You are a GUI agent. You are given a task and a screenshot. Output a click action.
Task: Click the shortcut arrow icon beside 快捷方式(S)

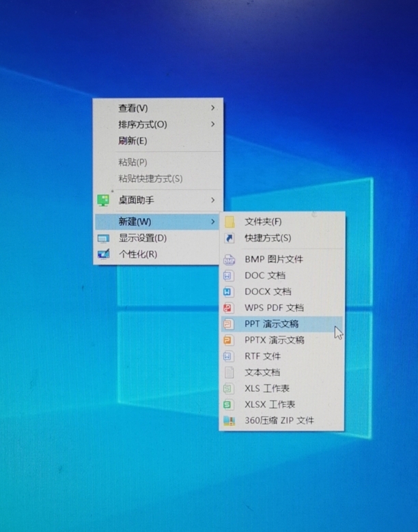229,238
